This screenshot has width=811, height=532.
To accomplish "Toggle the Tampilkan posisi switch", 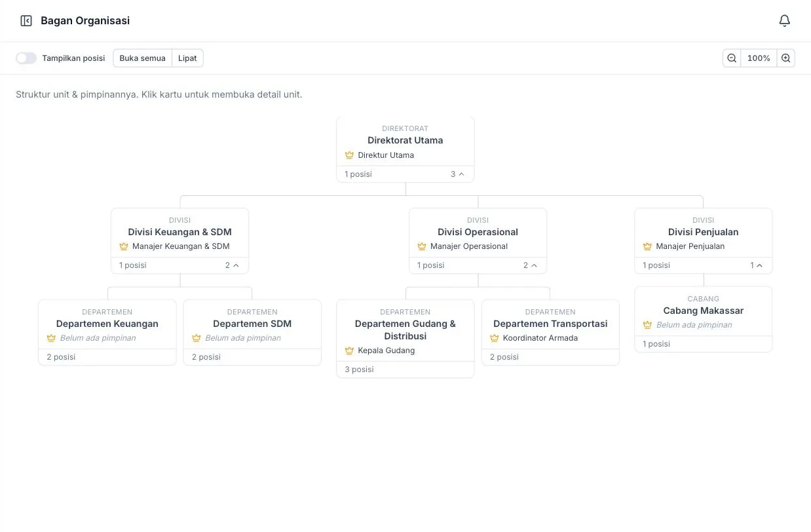I will point(26,58).
